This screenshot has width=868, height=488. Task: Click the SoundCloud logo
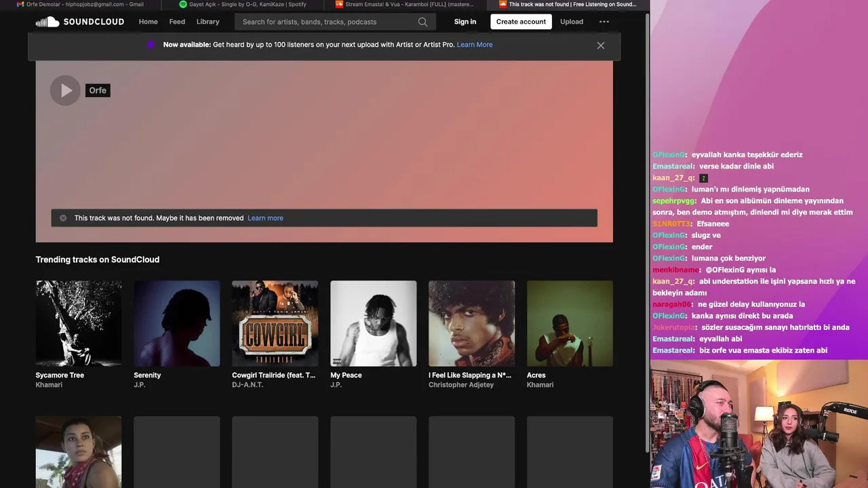coord(80,22)
